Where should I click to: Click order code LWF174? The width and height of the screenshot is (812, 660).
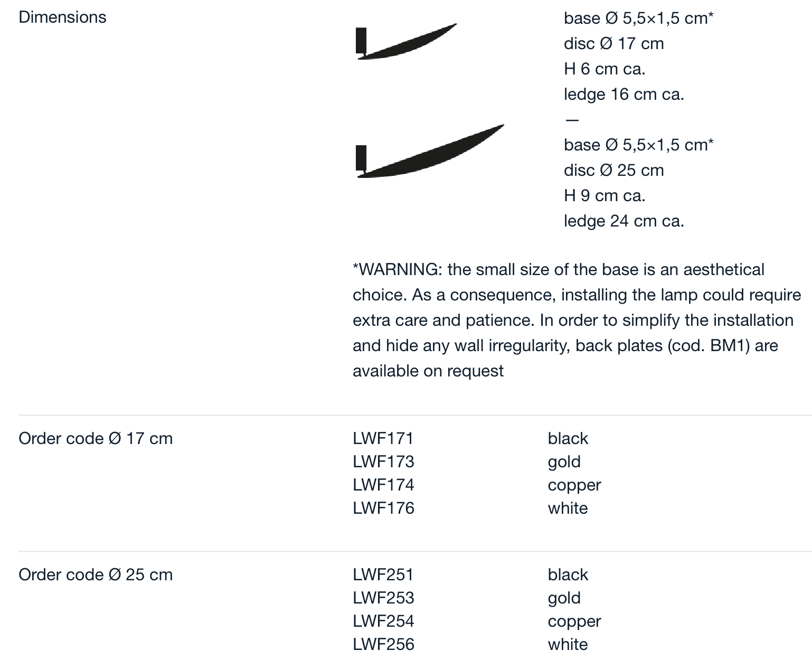383,485
